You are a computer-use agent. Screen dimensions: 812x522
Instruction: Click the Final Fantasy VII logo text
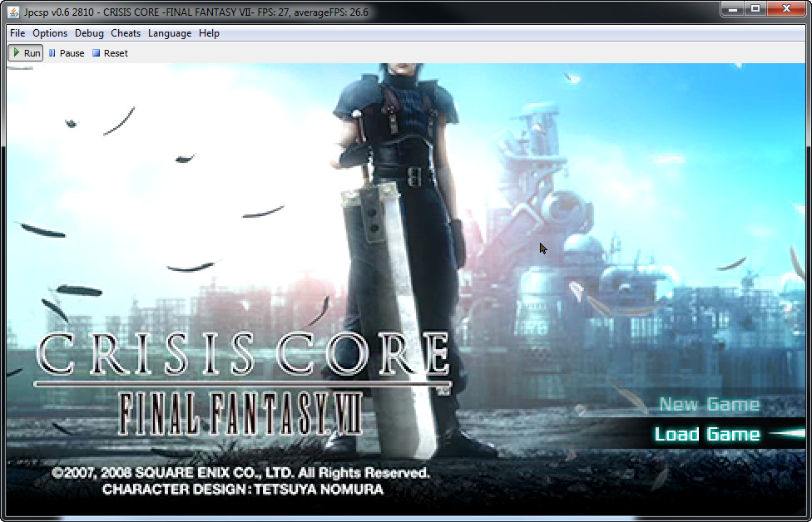point(240,413)
